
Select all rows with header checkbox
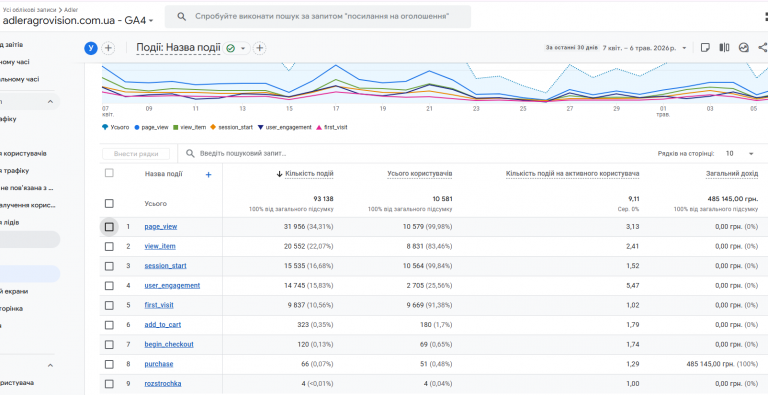[109, 173]
